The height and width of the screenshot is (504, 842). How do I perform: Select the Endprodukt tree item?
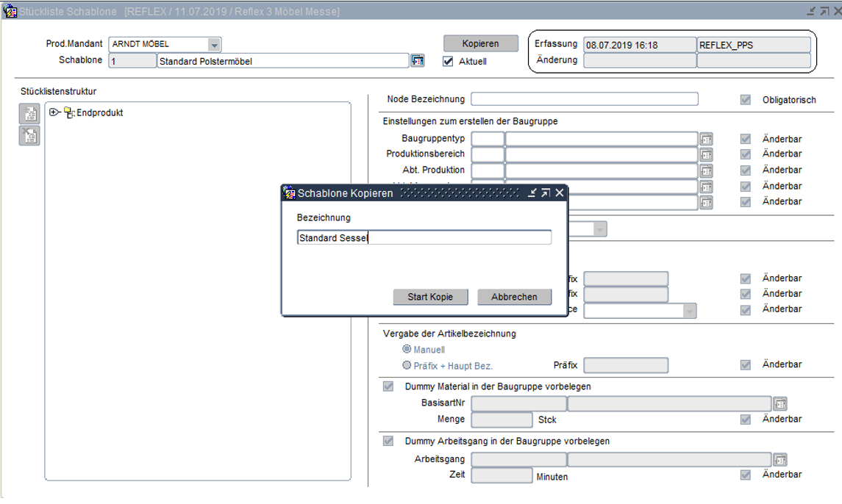[99, 112]
